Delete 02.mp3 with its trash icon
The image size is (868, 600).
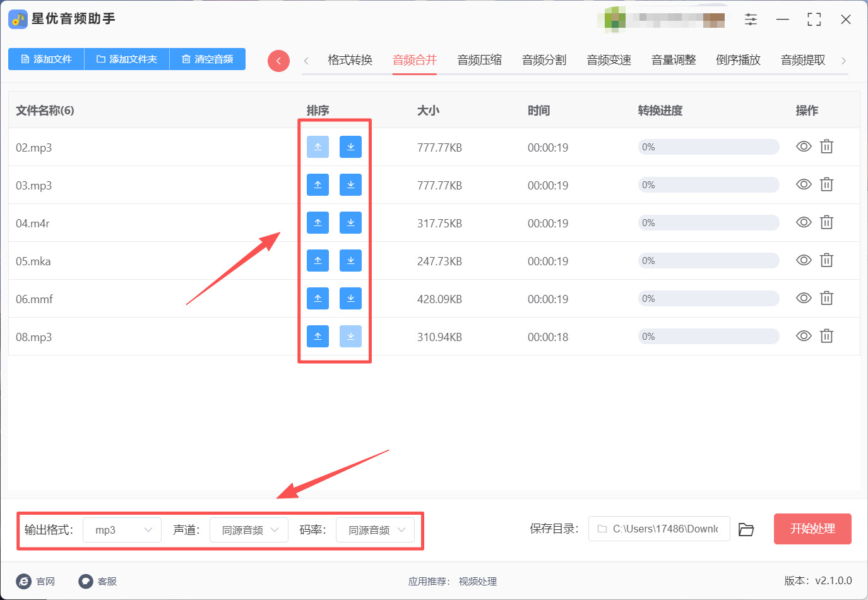click(x=826, y=147)
